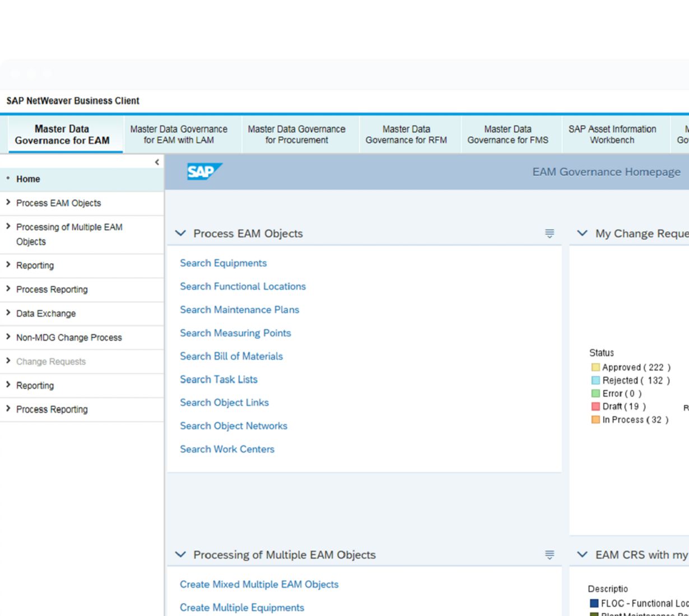The width and height of the screenshot is (689, 616).
Task: Open Processing of Multiple EAM Objects panel menu
Action: coord(550,555)
